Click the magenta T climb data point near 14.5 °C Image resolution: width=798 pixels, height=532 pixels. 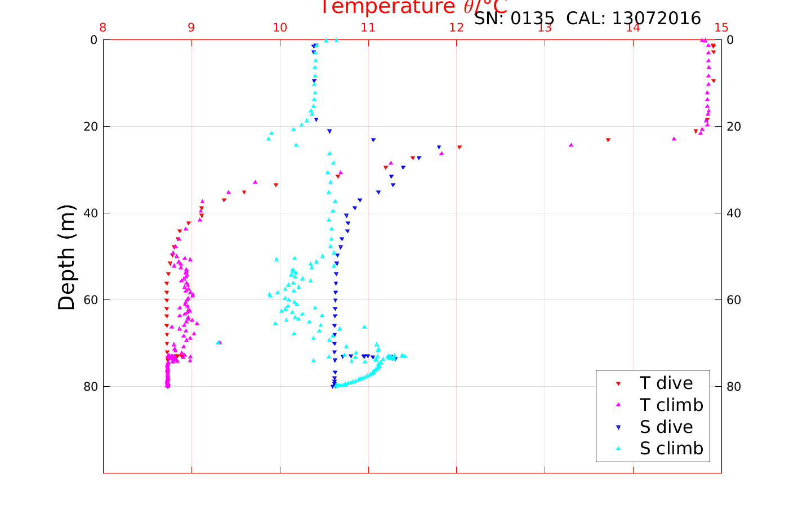[674, 138]
